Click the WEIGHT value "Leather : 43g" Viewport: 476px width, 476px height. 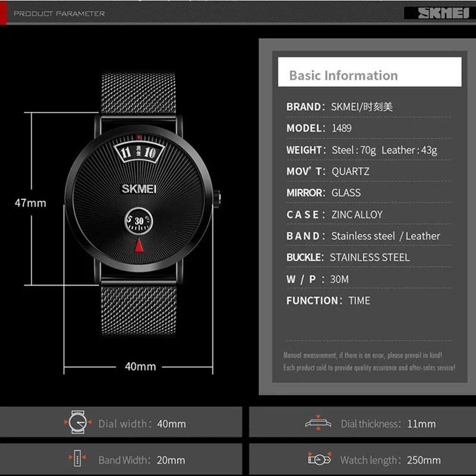[409, 150]
